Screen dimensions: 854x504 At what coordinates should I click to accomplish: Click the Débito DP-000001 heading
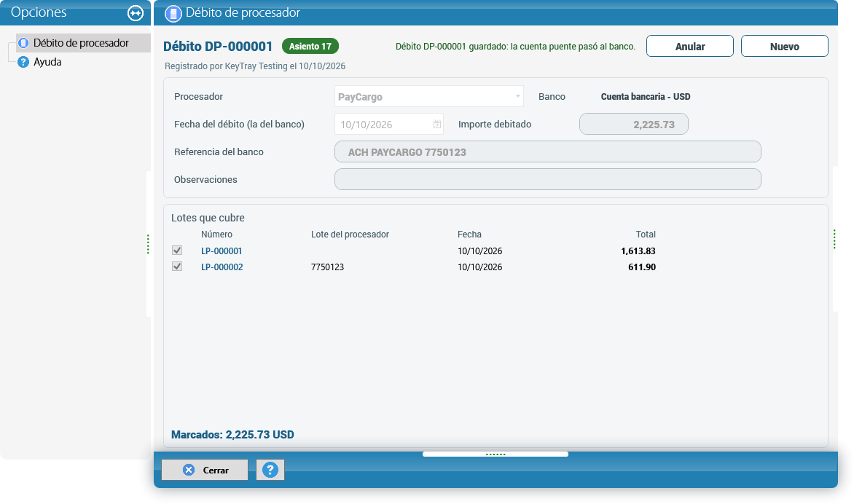click(218, 47)
